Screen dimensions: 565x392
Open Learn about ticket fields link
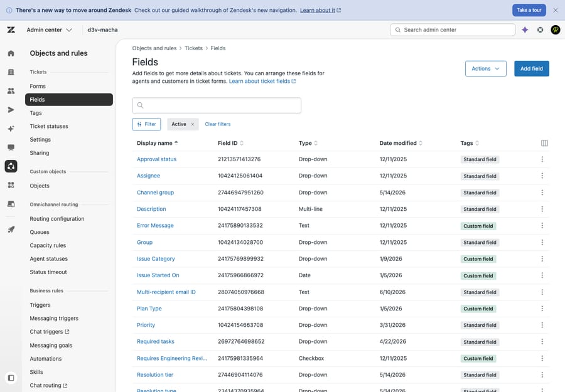point(262,82)
